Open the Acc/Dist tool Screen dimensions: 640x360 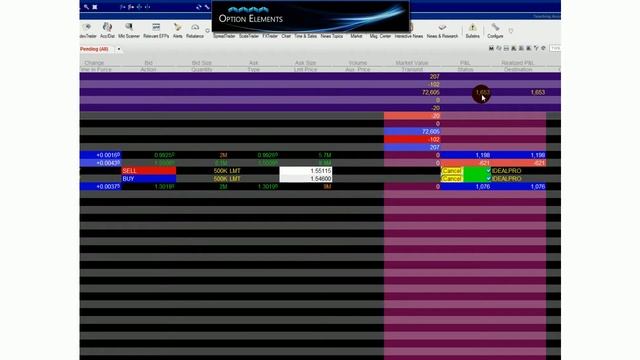pos(107,31)
